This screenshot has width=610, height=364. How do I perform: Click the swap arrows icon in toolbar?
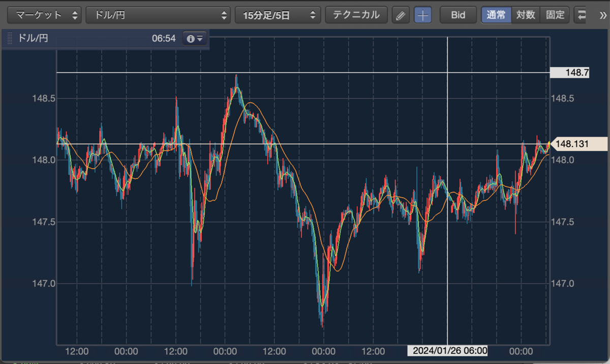pos(581,15)
